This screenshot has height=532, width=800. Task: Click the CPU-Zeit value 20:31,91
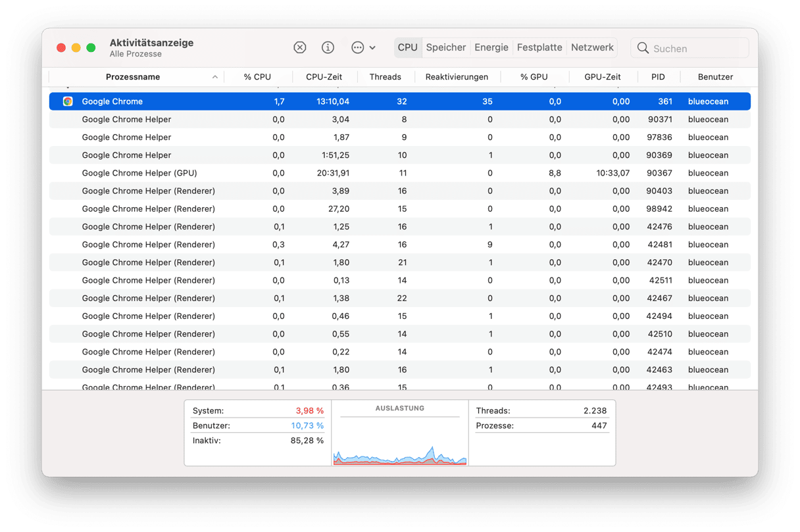pyautogui.click(x=332, y=173)
